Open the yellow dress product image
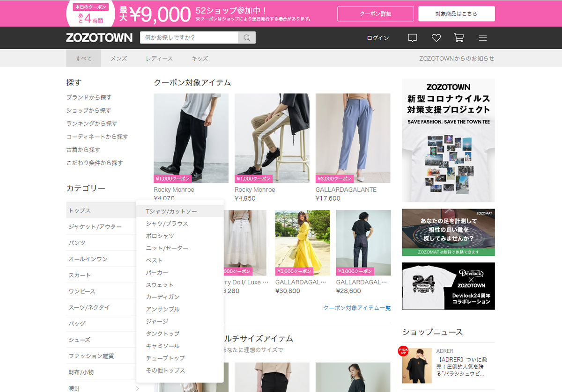The width and height of the screenshot is (562, 392). 303,243
